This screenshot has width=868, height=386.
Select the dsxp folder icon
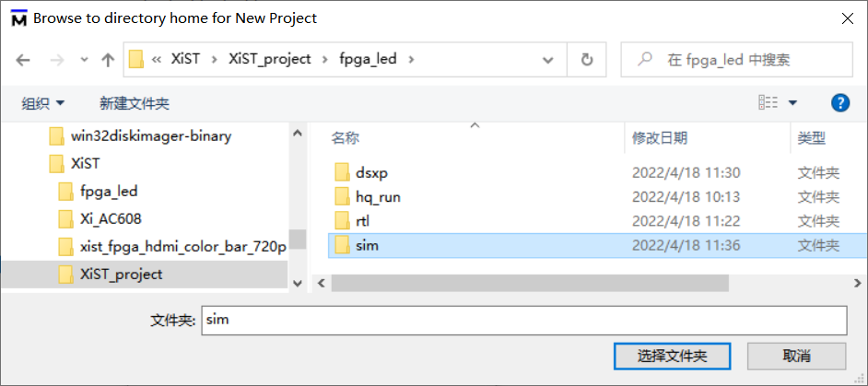click(x=342, y=173)
